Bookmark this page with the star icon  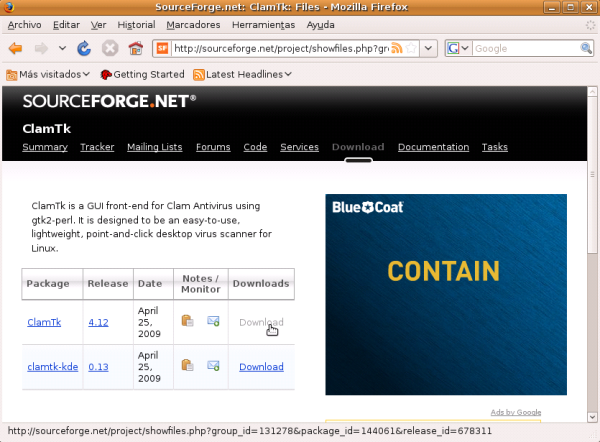pos(411,48)
